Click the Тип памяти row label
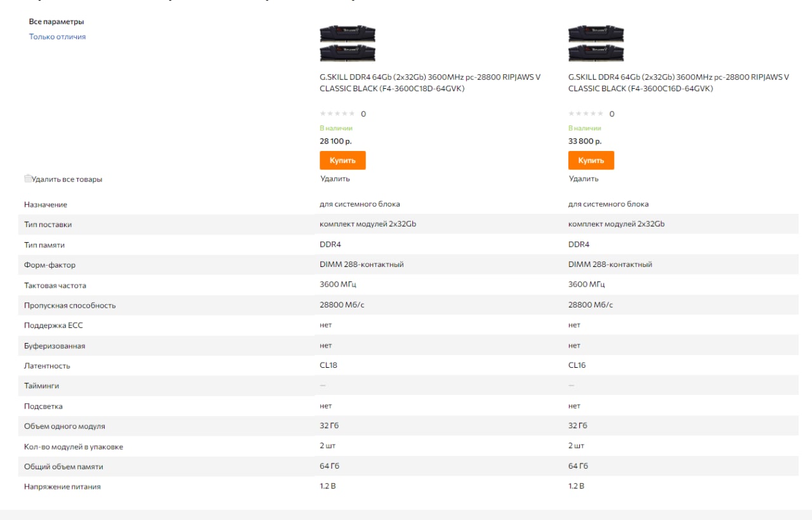Screen dimensions: 812x520 (44, 245)
